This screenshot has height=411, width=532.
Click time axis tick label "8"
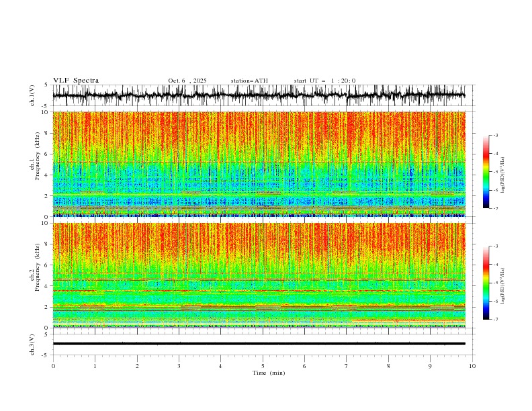[x=388, y=366]
